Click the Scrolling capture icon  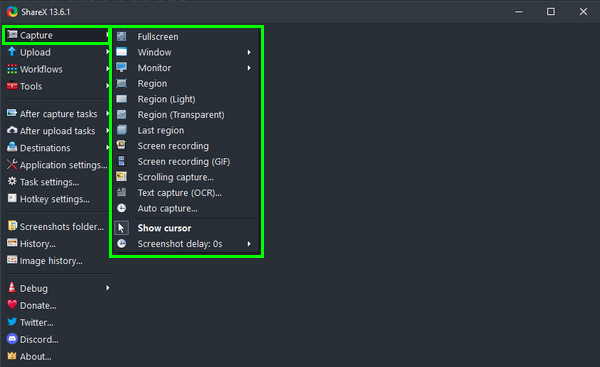(122, 177)
